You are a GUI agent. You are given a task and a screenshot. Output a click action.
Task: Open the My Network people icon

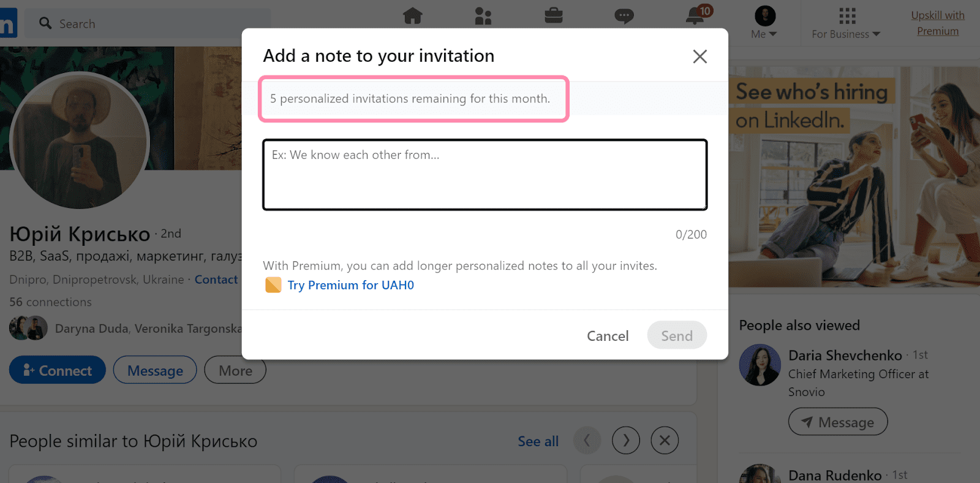pyautogui.click(x=483, y=16)
